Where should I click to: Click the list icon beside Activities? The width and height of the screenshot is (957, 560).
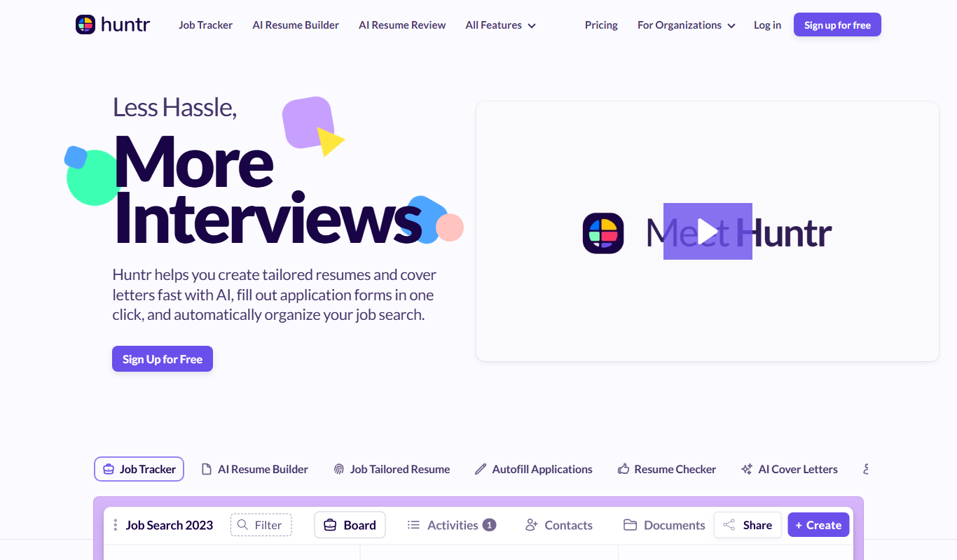point(413,525)
